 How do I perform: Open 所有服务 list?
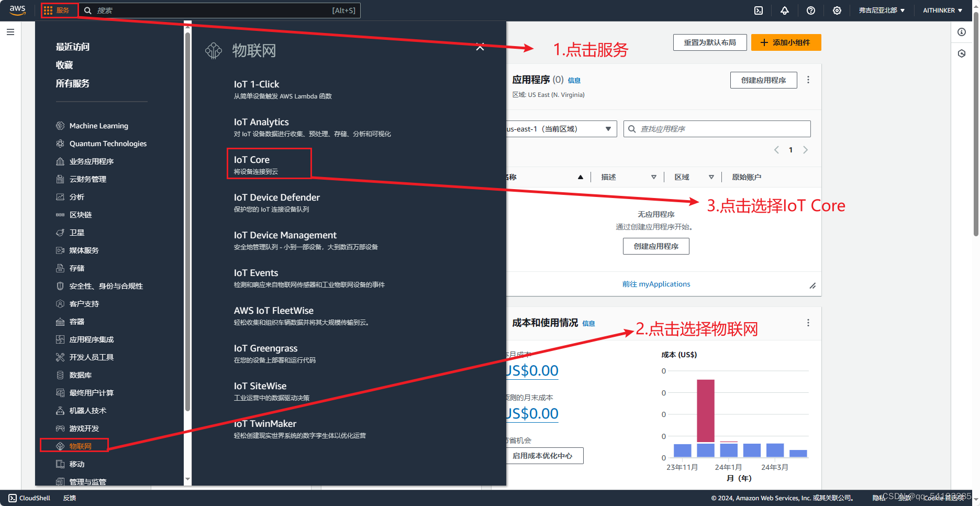[x=73, y=83]
